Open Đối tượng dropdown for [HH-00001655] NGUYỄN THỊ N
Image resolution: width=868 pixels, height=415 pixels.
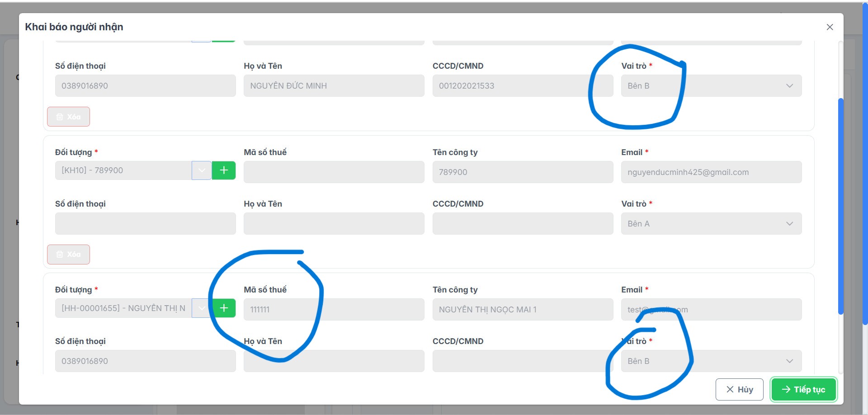point(202,308)
